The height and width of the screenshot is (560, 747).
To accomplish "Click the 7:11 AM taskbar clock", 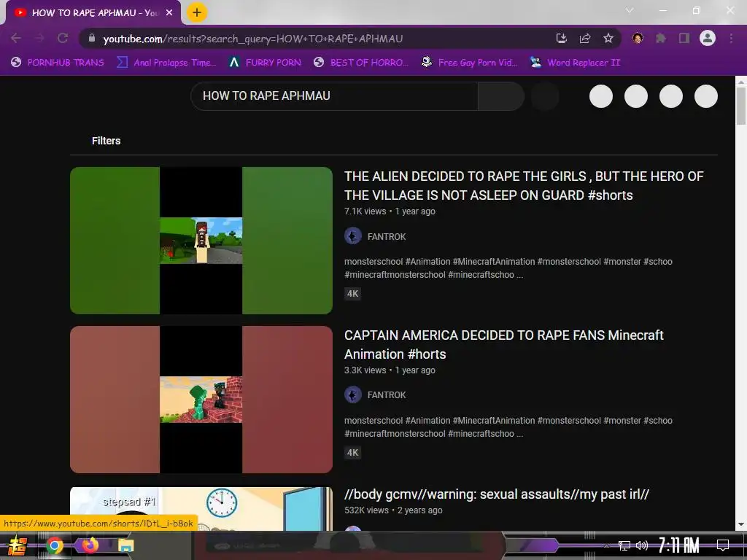I will [x=679, y=545].
